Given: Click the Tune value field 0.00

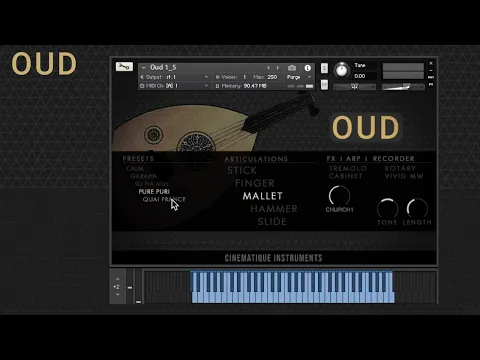Looking at the screenshot, I should click(x=360, y=76).
